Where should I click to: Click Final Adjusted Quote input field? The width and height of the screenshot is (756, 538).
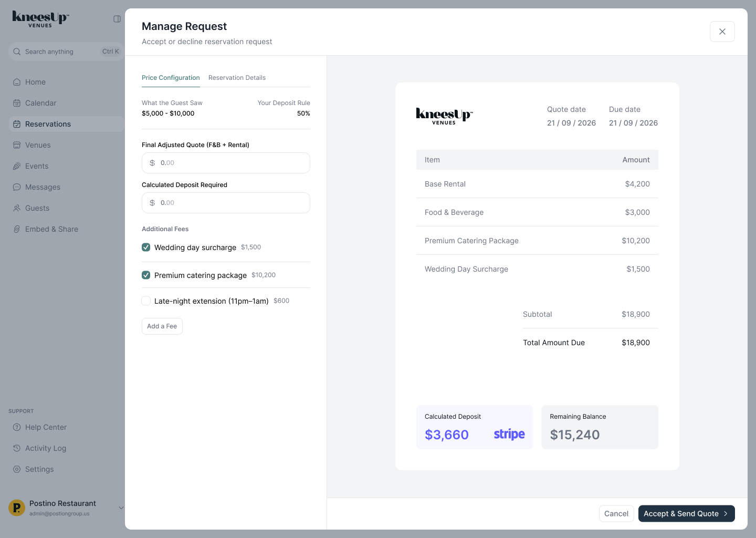pos(226,163)
